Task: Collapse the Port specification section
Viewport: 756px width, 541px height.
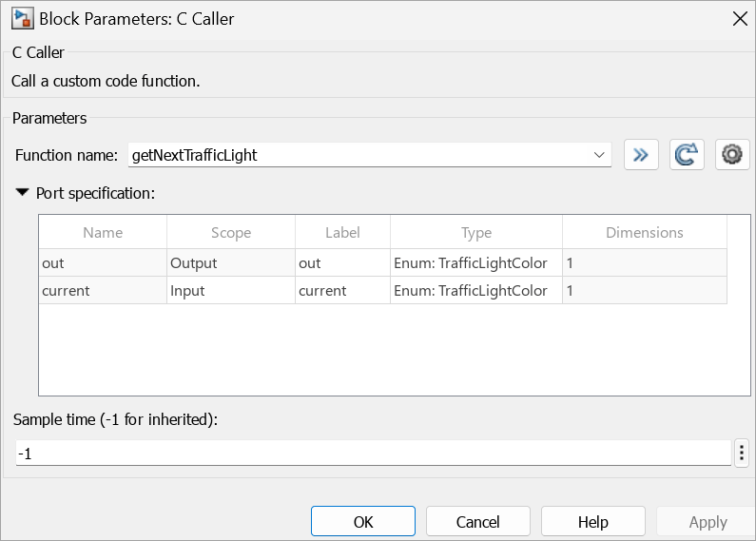Action: pos(22,193)
